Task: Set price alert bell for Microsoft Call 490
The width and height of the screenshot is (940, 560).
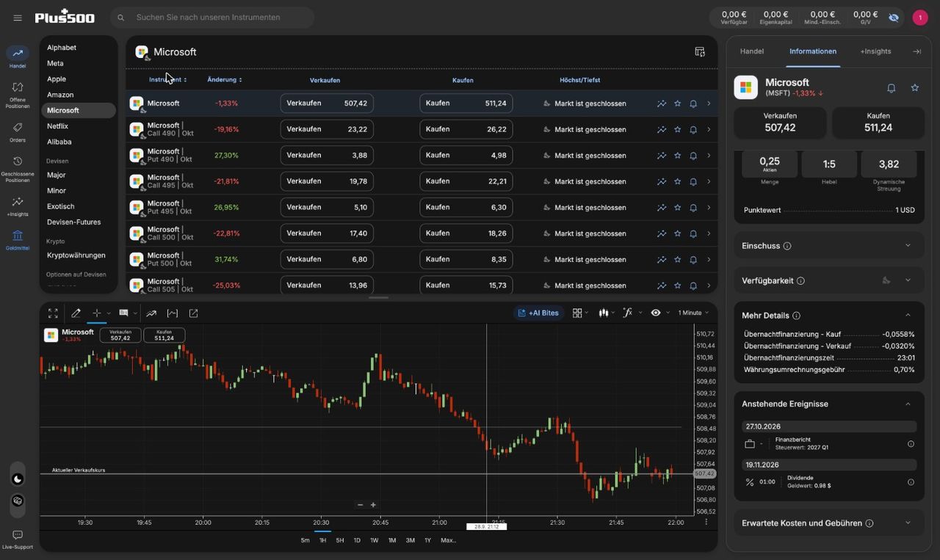Action: click(693, 130)
